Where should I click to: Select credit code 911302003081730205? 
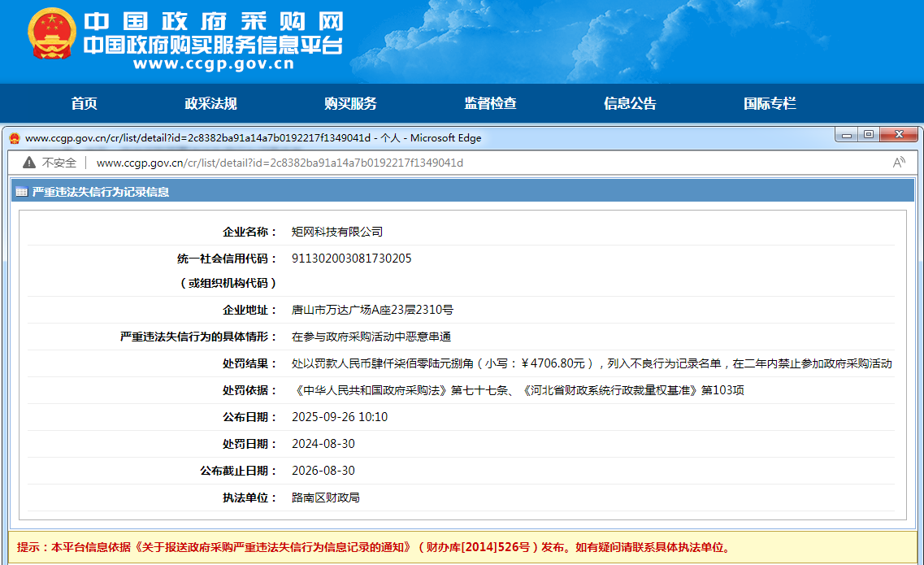pyautogui.click(x=351, y=259)
